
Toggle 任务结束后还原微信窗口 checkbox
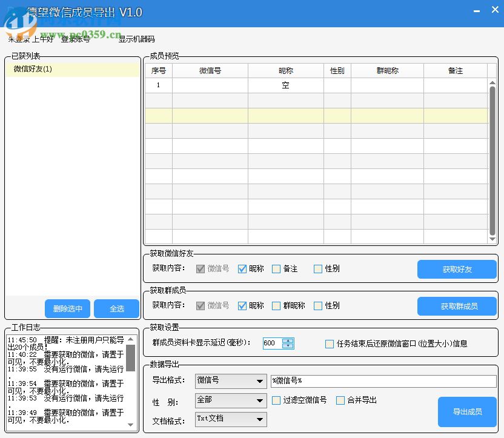click(x=330, y=344)
